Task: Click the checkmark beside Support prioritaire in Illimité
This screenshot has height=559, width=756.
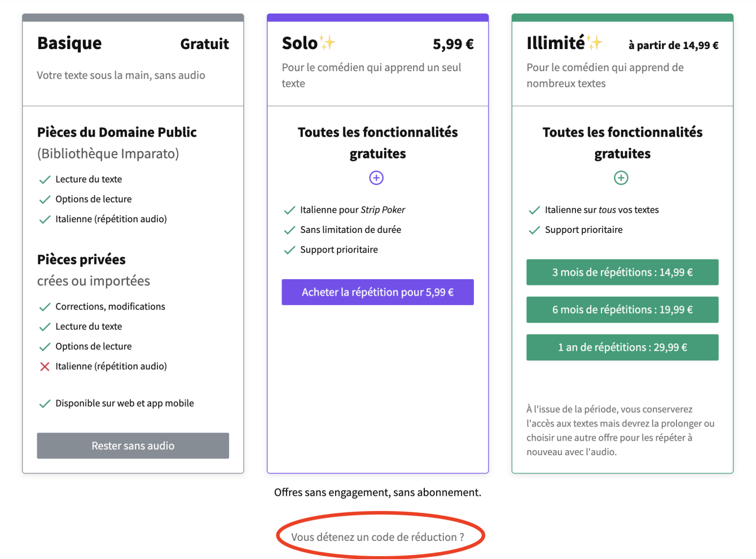Action: [x=534, y=230]
